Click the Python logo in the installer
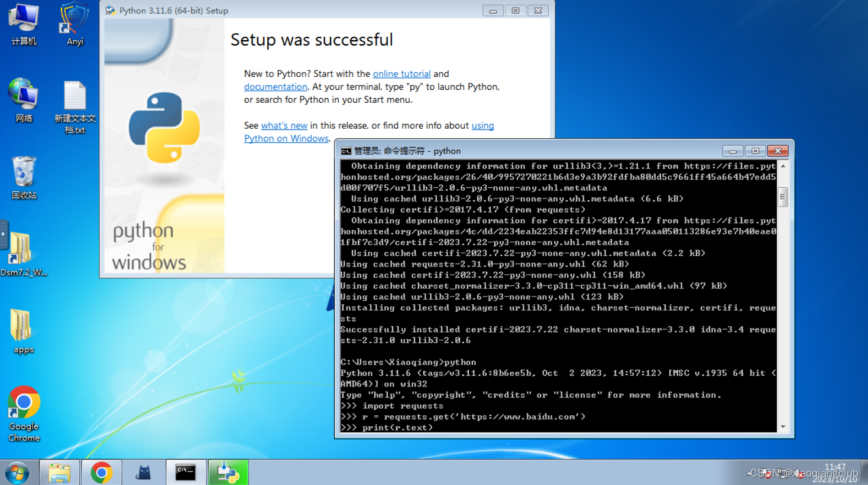868x485 pixels. pyautogui.click(x=164, y=128)
